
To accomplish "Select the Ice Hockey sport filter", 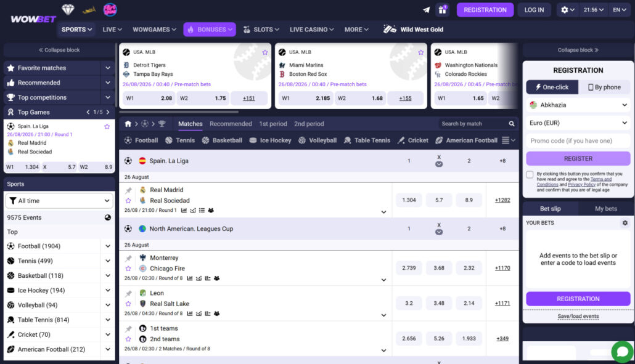I will (x=270, y=140).
